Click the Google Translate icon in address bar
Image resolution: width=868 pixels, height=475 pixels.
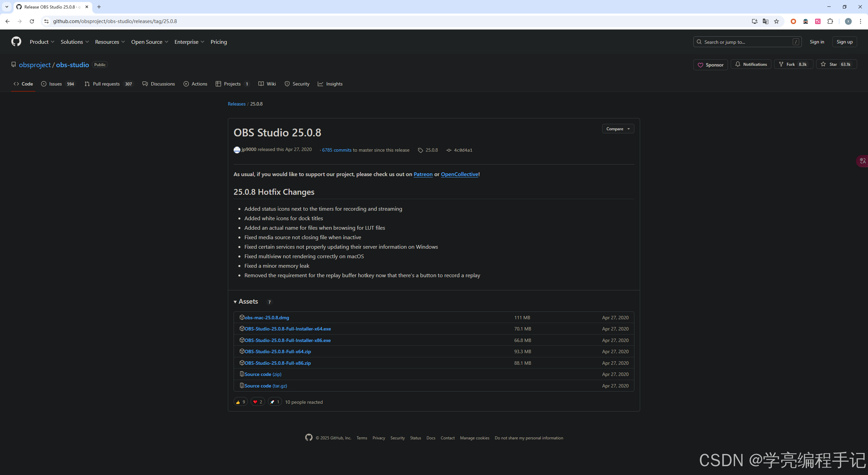pyautogui.click(x=766, y=21)
